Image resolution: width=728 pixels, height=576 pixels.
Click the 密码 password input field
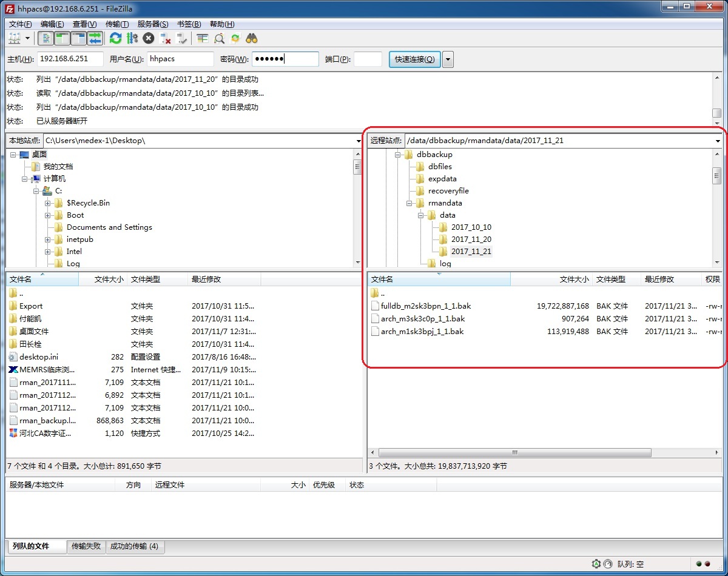point(285,59)
